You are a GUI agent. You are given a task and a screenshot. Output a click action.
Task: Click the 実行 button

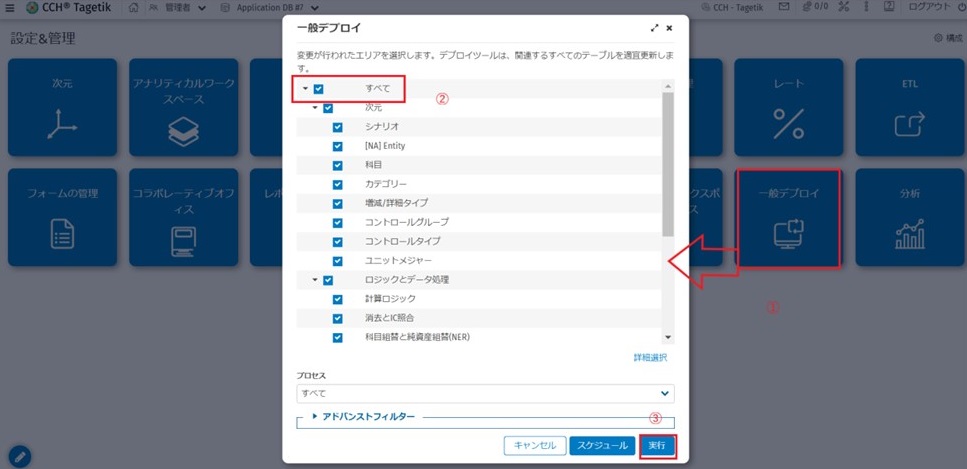[657, 445]
